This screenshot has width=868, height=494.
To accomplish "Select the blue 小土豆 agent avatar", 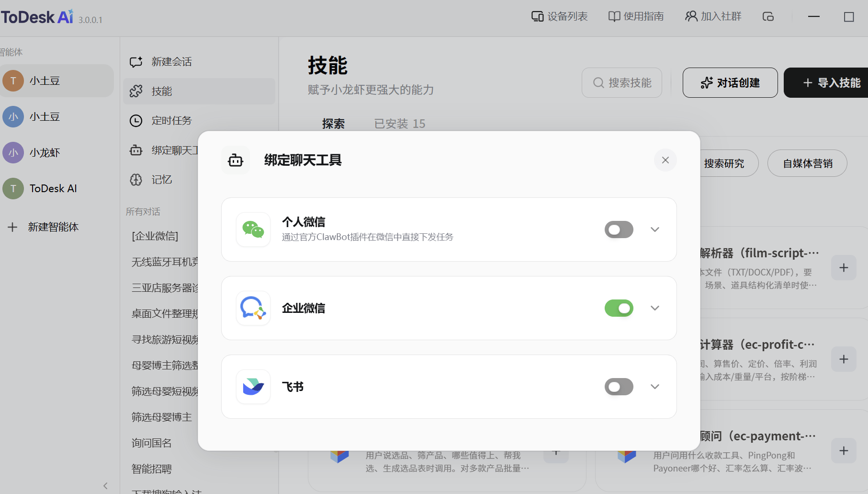I will point(13,116).
